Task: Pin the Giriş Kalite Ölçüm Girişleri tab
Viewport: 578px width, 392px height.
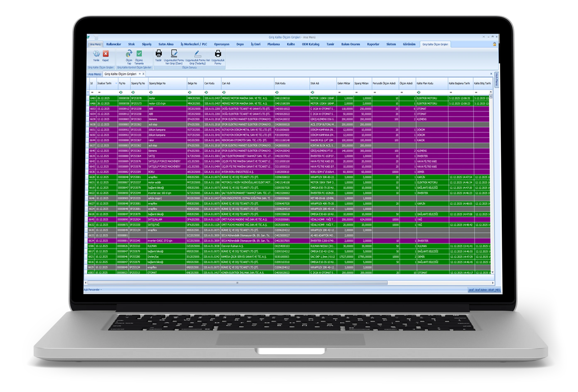Action: (x=140, y=74)
